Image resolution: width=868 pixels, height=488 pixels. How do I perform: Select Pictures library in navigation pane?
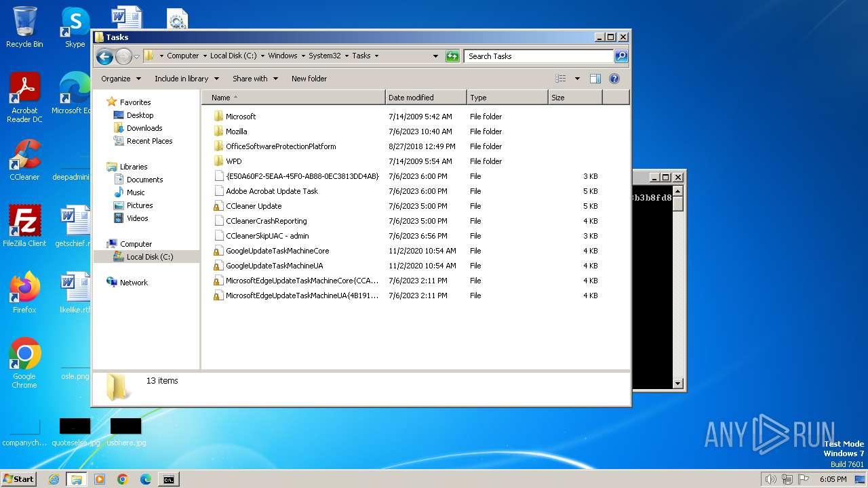(140, 205)
